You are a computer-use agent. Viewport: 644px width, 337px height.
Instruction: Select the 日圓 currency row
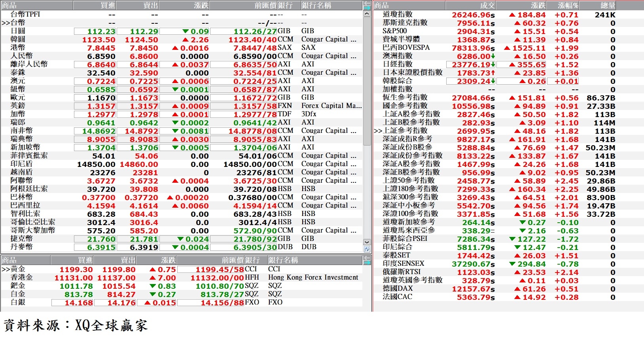(182, 31)
